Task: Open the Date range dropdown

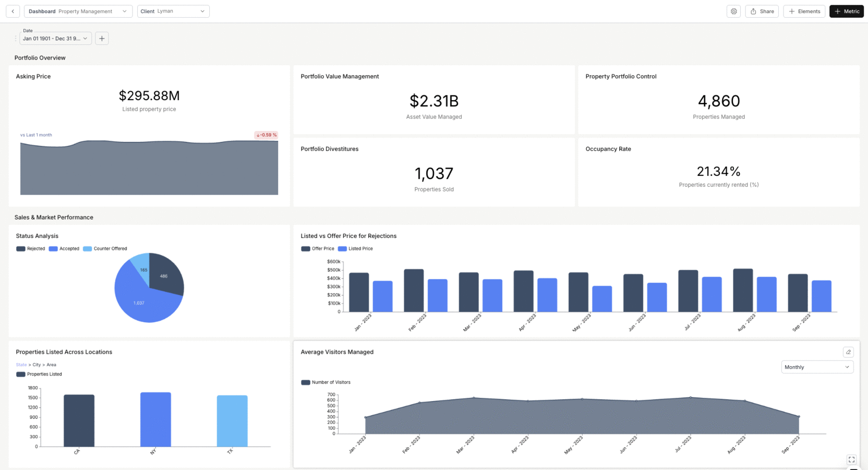Action: [55, 38]
